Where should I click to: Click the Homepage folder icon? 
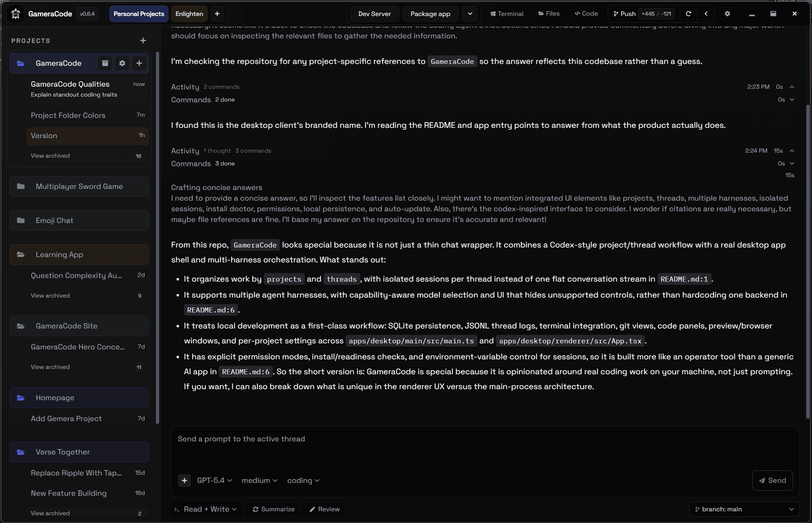pos(21,398)
